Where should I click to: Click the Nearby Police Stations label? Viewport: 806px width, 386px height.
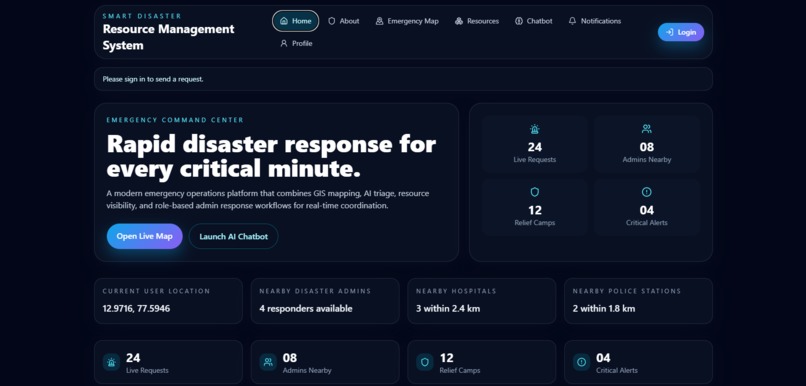[x=627, y=291]
